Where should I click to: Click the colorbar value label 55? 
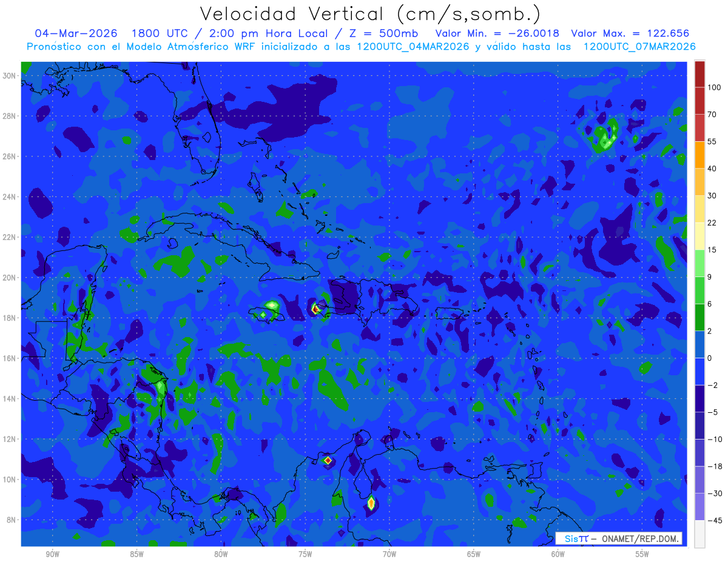click(712, 141)
